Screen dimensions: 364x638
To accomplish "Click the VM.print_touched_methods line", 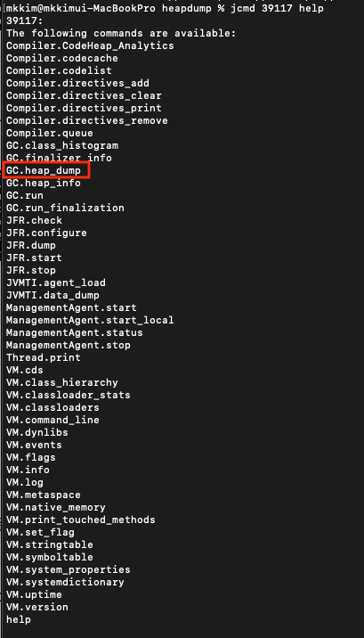I will [x=81, y=519].
